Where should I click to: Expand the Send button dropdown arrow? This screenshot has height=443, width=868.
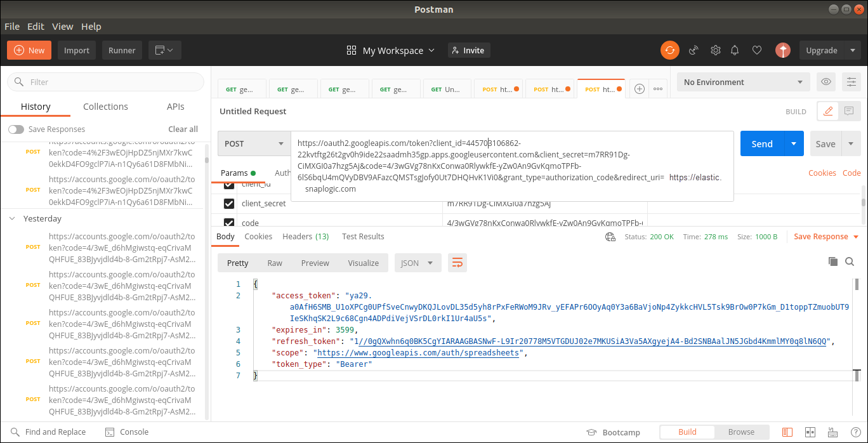[x=794, y=143]
